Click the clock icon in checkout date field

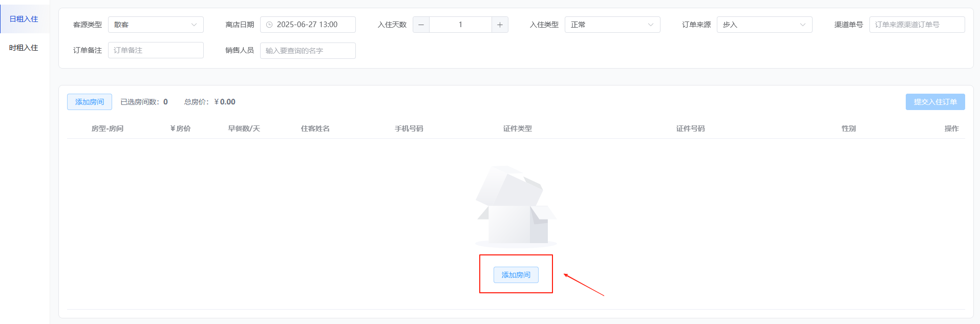click(269, 25)
